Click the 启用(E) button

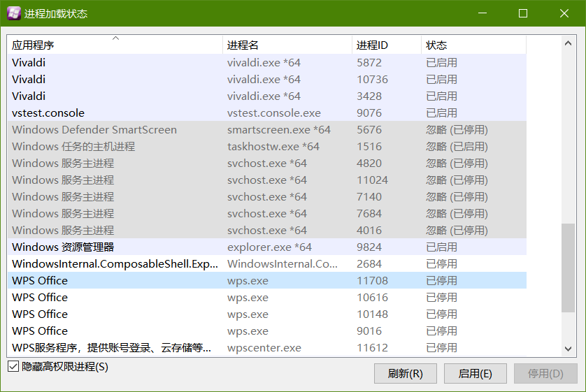click(x=475, y=373)
